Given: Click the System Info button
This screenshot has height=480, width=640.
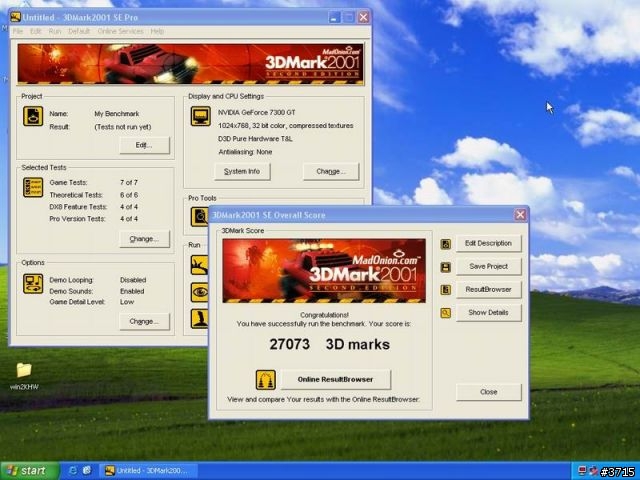Looking at the screenshot, I should pos(242,171).
